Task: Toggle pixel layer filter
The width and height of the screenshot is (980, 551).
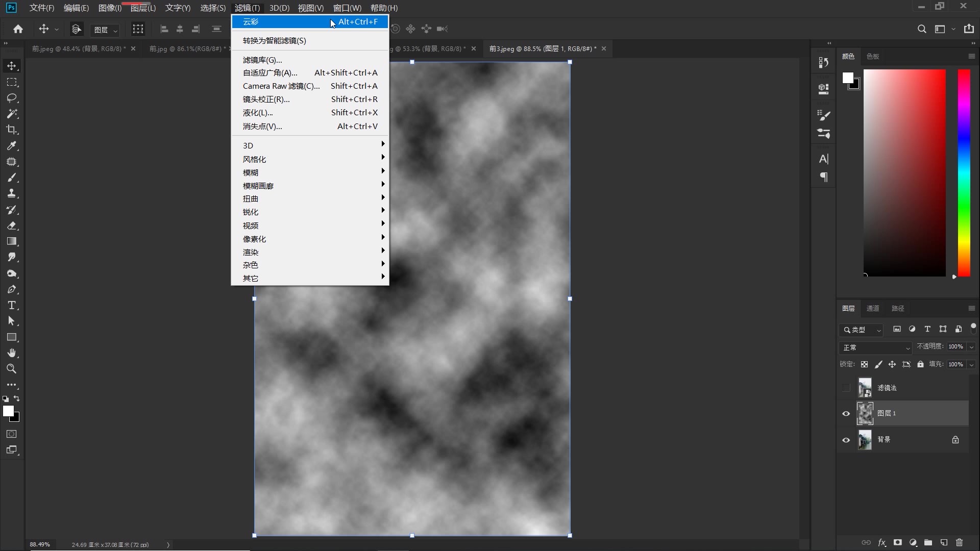Action: point(897,329)
